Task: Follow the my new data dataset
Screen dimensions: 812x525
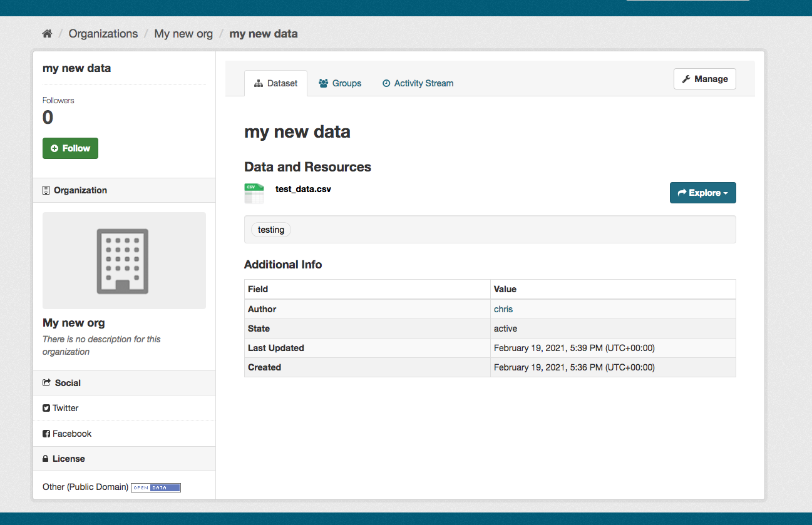Action: [70, 148]
